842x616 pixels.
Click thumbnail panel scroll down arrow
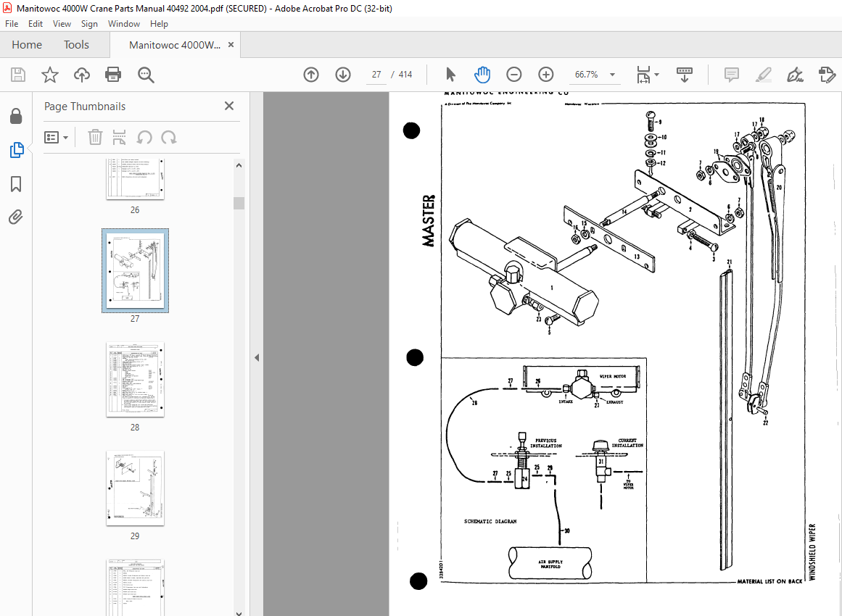239,612
